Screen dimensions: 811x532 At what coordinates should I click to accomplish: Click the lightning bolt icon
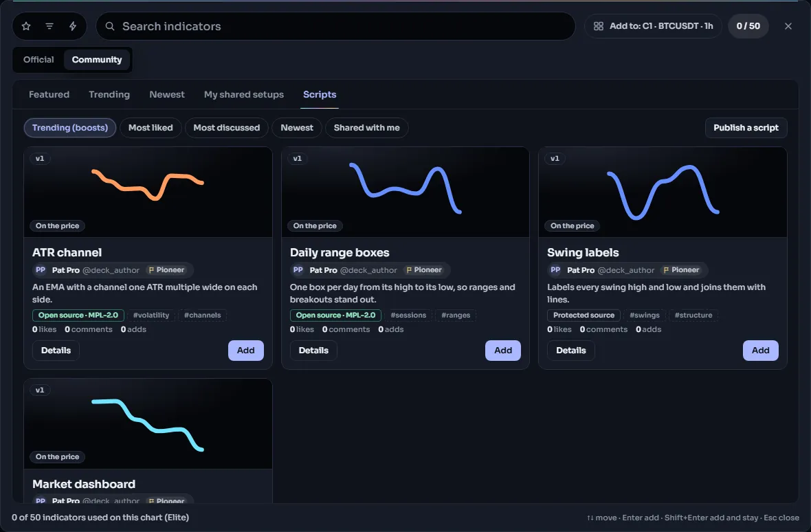coord(73,26)
